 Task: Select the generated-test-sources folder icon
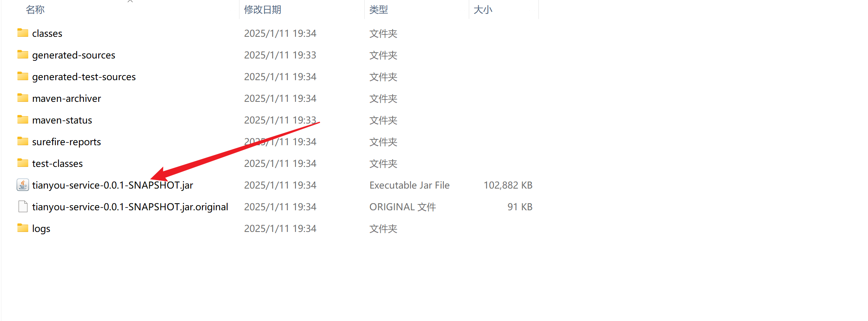pos(23,76)
